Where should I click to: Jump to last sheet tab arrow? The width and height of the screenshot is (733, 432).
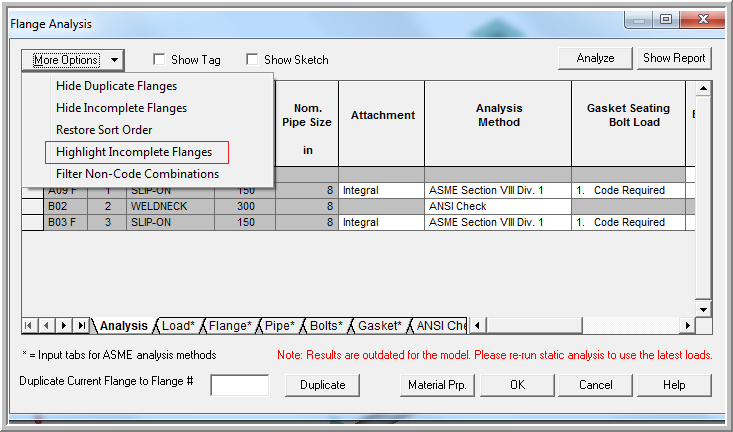[x=81, y=326]
